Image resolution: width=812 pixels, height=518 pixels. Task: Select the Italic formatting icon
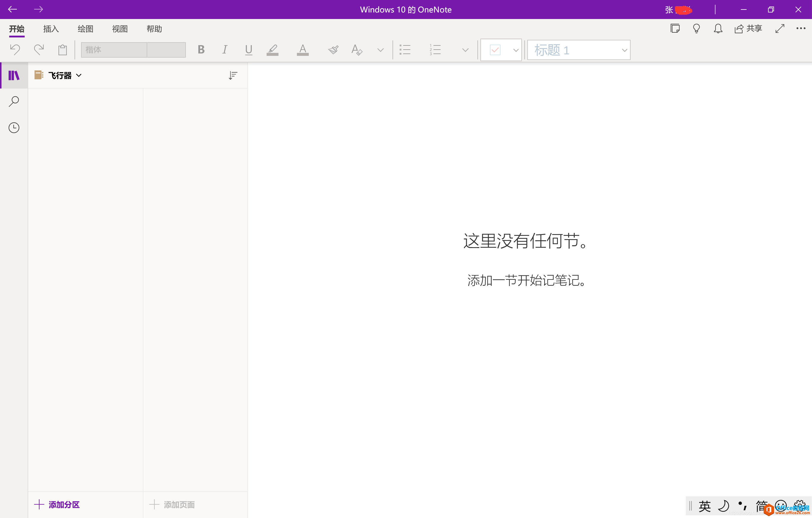[225, 50]
